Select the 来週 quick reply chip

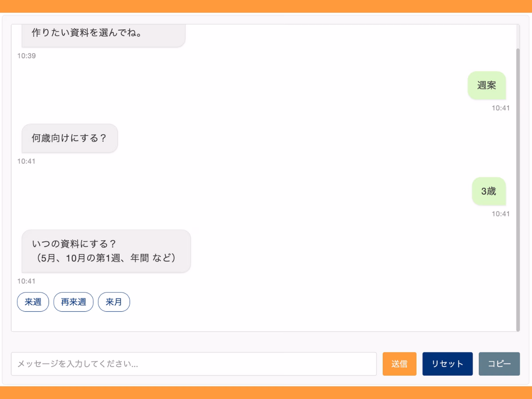(x=33, y=302)
